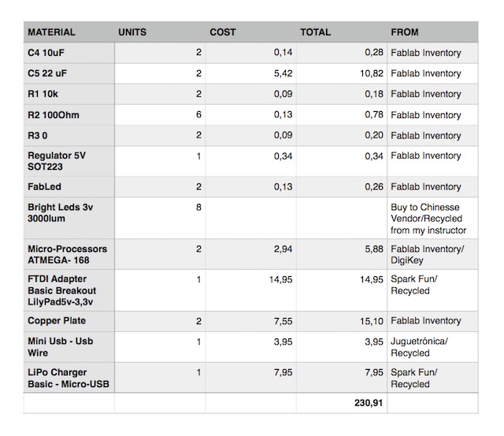Click the R2 100Ohm units cell showing 6
This screenshot has height=436, width=504.
tap(160, 115)
